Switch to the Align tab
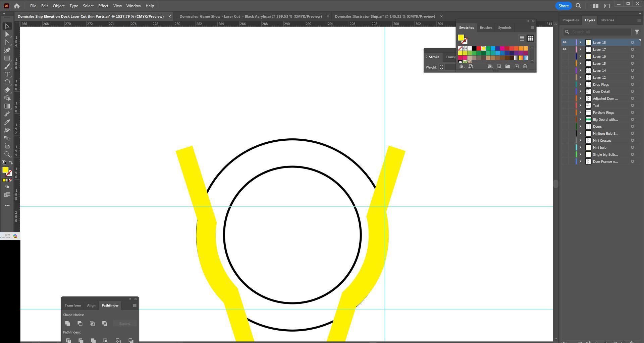 pyautogui.click(x=91, y=305)
